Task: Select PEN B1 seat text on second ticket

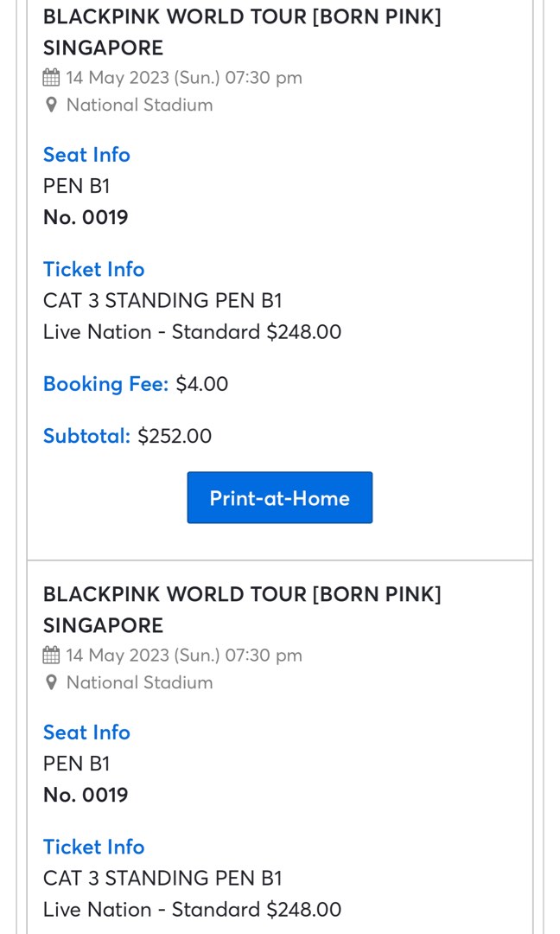Action: click(76, 763)
